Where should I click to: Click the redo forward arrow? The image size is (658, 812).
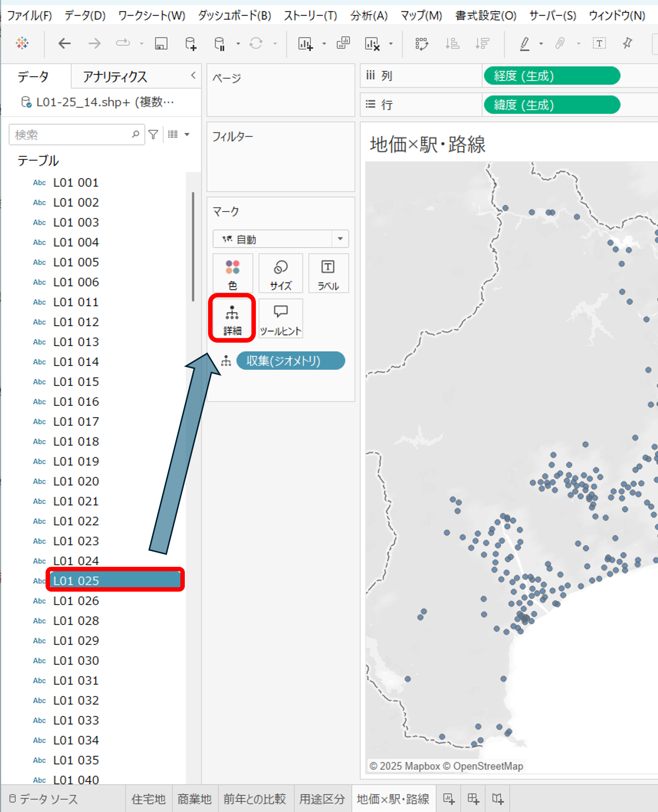click(x=94, y=44)
